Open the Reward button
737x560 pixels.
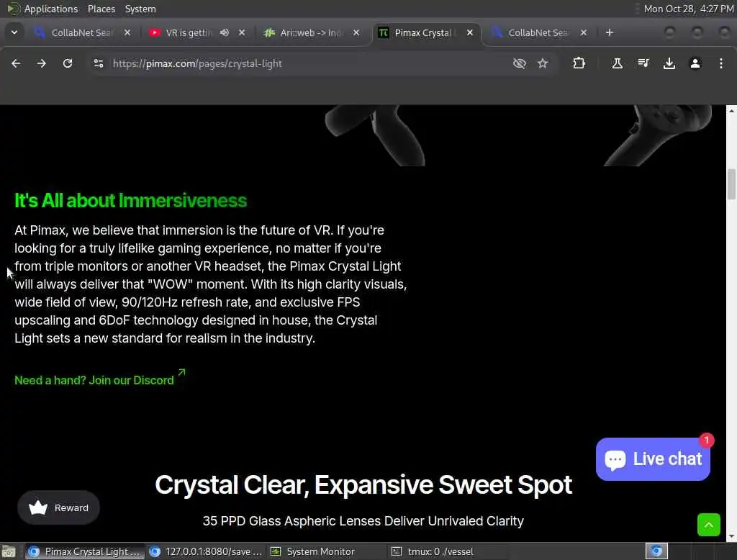click(x=59, y=507)
